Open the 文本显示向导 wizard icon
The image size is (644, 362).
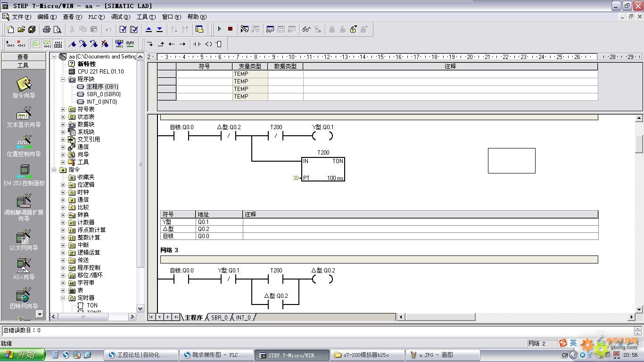tap(24, 117)
